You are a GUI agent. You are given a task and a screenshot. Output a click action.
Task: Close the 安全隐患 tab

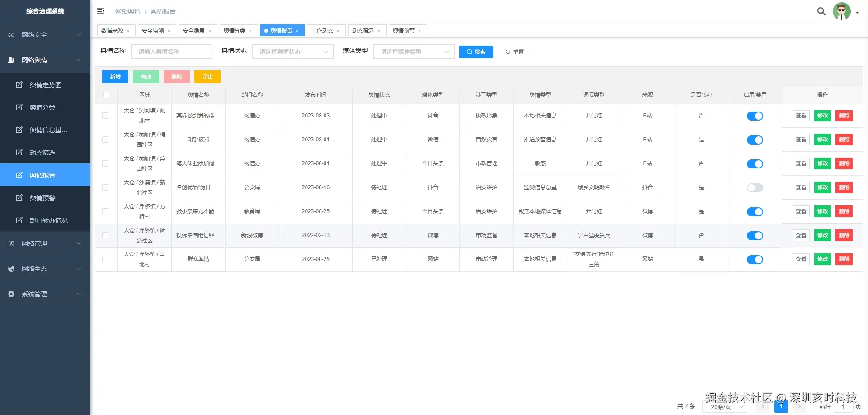[209, 31]
